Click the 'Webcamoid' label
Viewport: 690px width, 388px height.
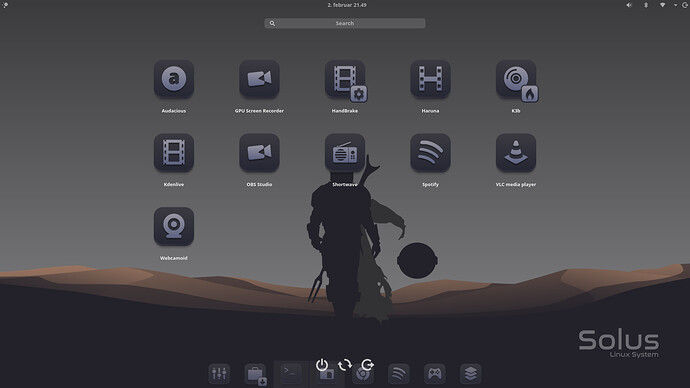click(174, 258)
